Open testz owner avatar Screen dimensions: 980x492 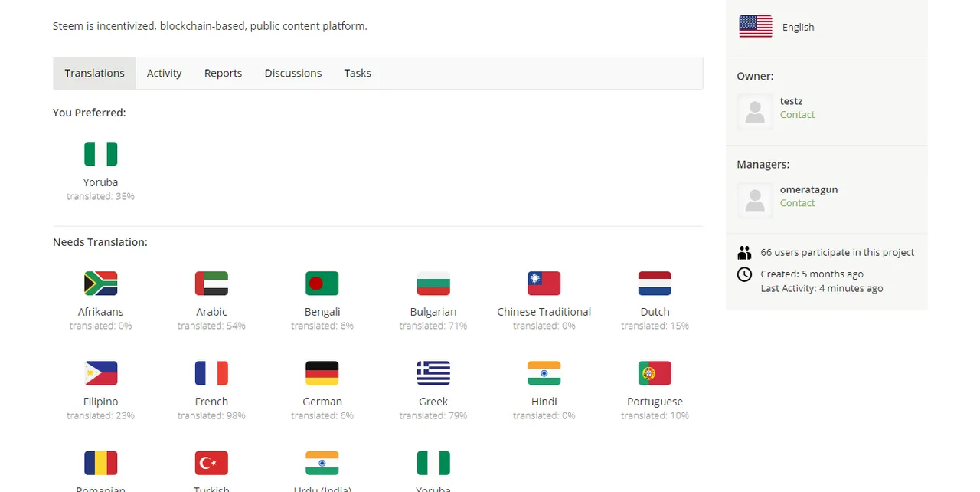pos(755,112)
